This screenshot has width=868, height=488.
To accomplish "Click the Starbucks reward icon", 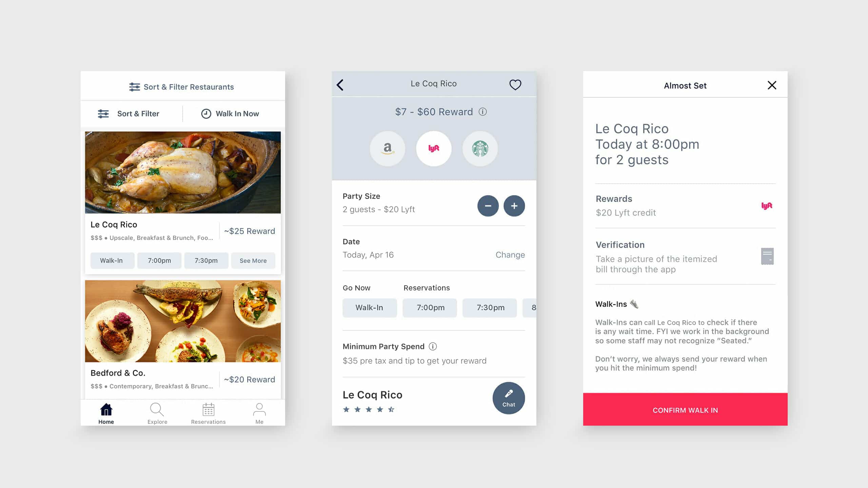I will [480, 148].
